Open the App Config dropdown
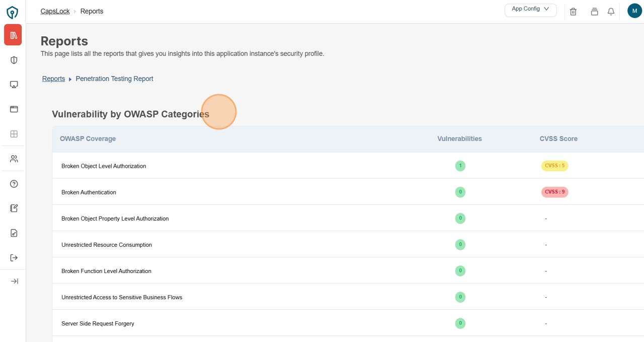 click(530, 10)
